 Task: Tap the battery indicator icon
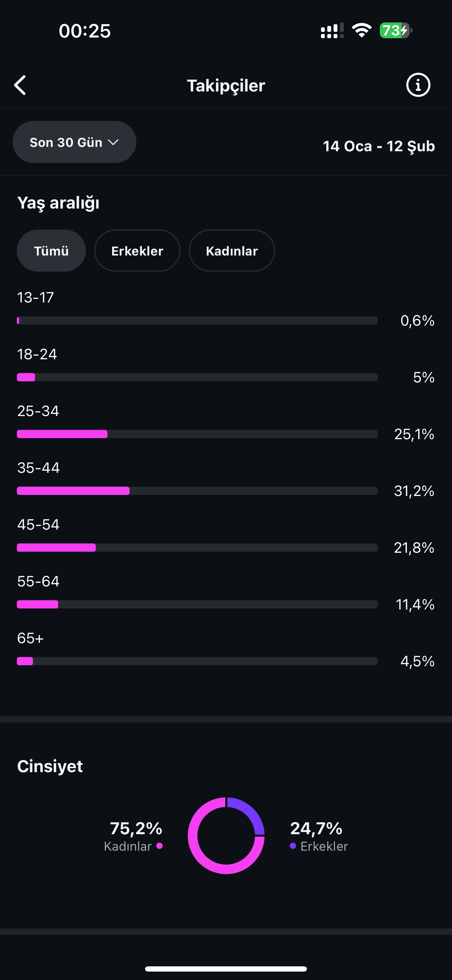point(396,30)
